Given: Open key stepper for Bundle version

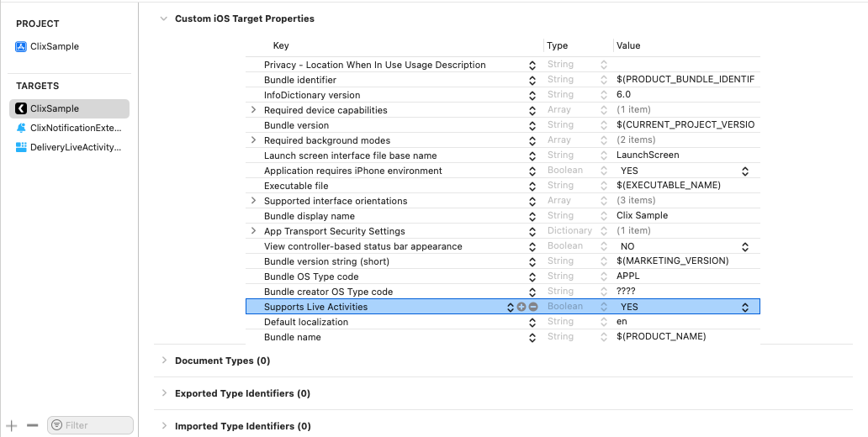Looking at the screenshot, I should tap(532, 125).
